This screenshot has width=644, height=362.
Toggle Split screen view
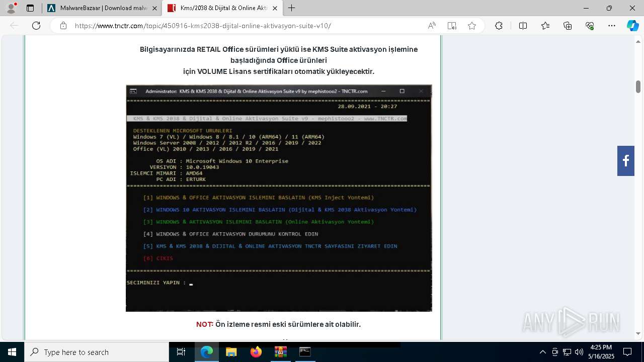(523, 26)
